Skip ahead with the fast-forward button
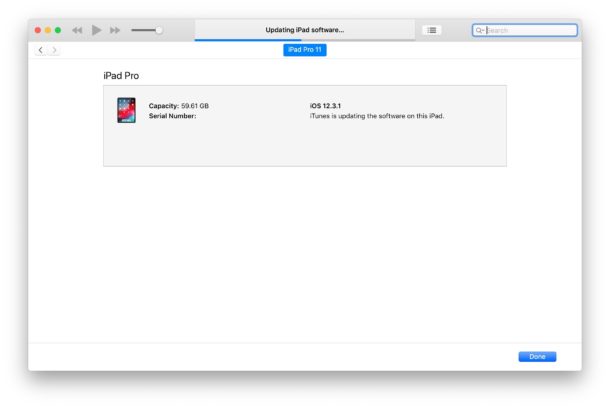This screenshot has height=408, width=610. point(115,30)
